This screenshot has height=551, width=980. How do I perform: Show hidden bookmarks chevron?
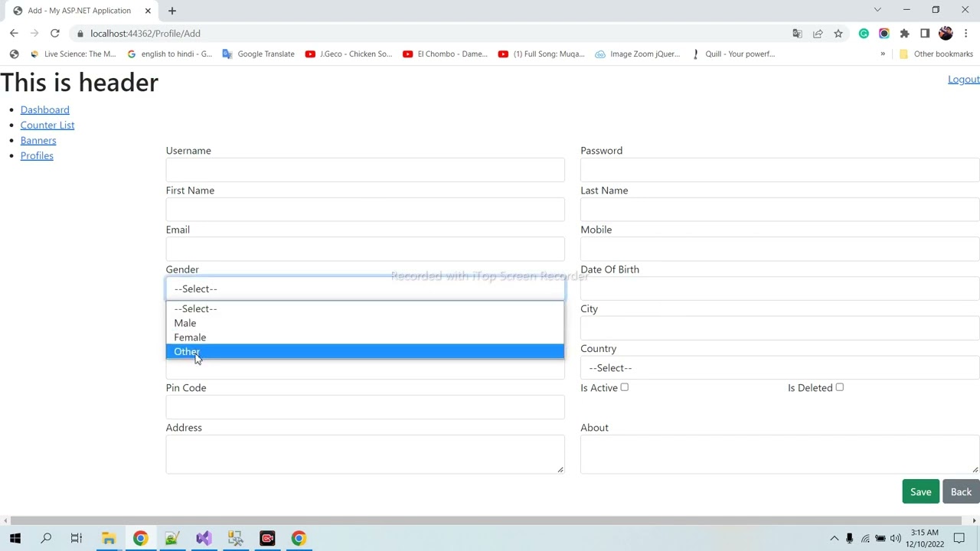point(883,54)
